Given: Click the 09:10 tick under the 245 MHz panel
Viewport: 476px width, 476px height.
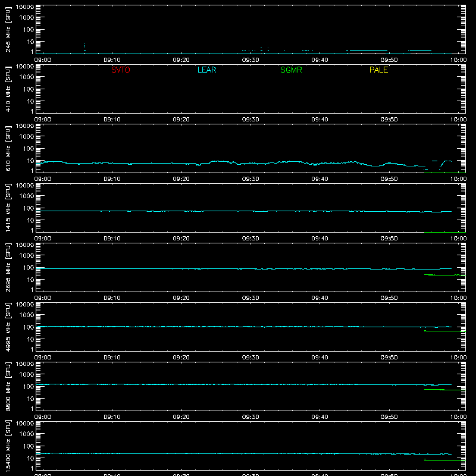Looking at the screenshot, I should point(112,60).
